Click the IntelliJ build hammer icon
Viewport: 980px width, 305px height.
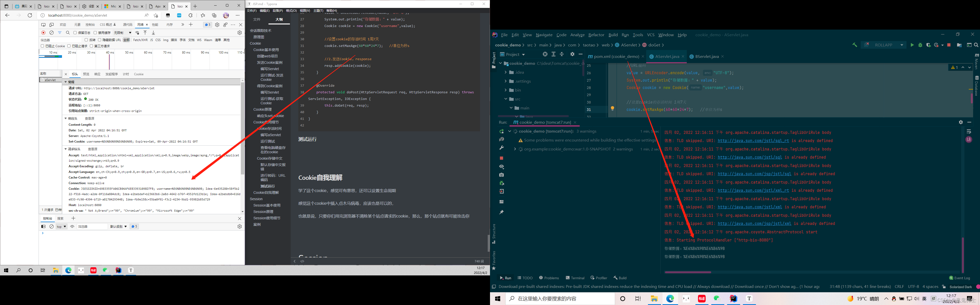click(855, 45)
